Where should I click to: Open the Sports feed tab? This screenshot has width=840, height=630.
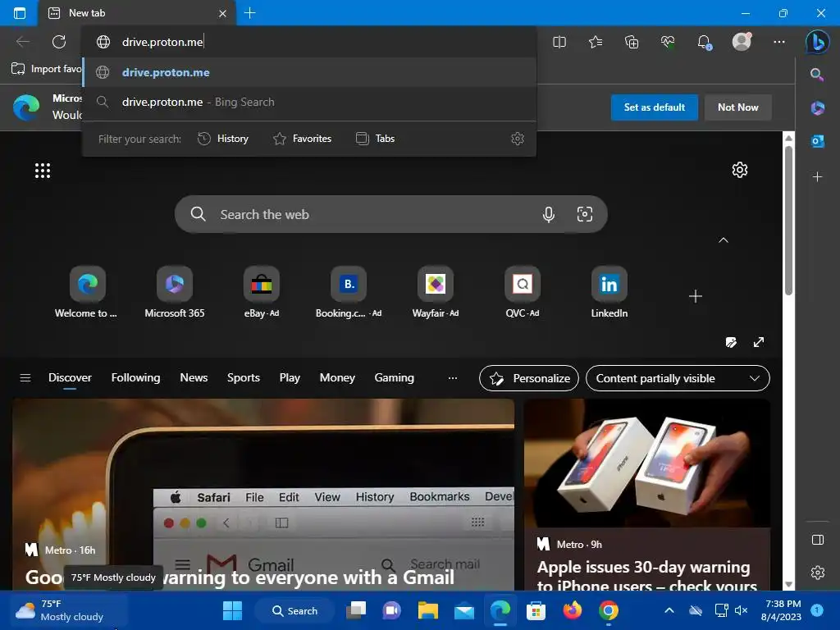[x=243, y=377]
